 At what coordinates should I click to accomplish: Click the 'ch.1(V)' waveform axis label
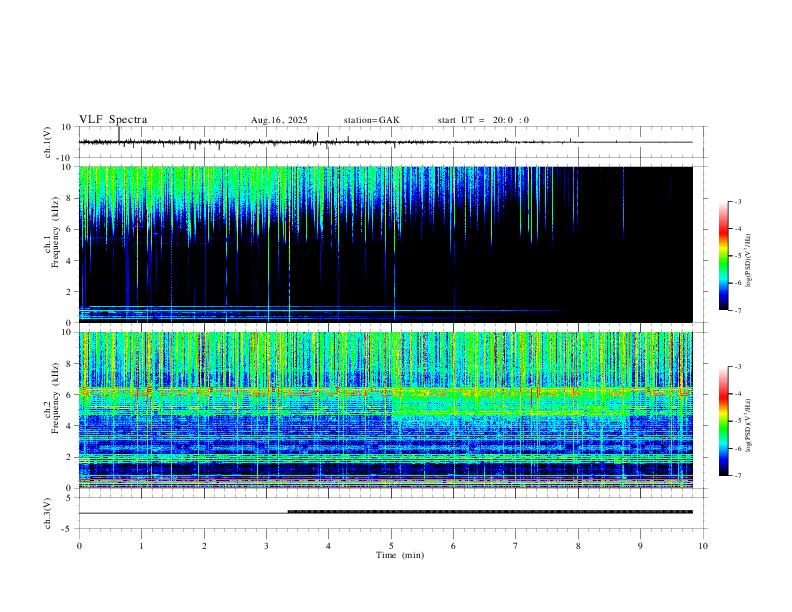tap(48, 142)
